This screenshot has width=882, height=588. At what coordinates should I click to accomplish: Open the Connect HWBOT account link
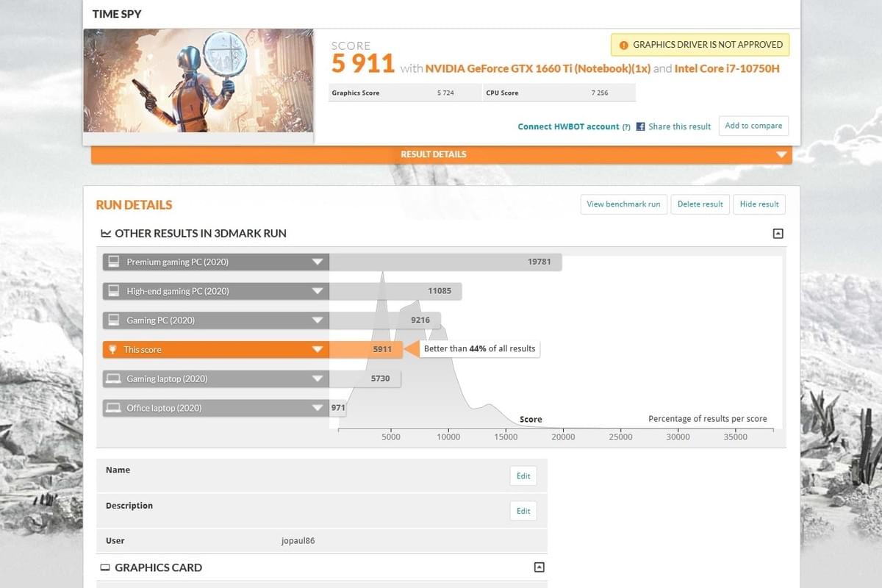(568, 126)
